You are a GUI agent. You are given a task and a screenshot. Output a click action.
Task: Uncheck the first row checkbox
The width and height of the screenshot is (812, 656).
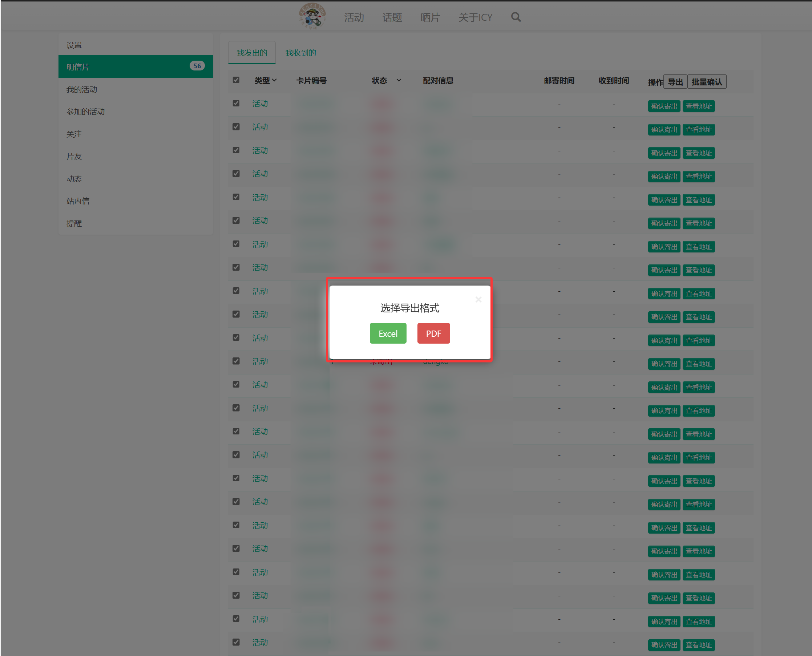coord(236,103)
